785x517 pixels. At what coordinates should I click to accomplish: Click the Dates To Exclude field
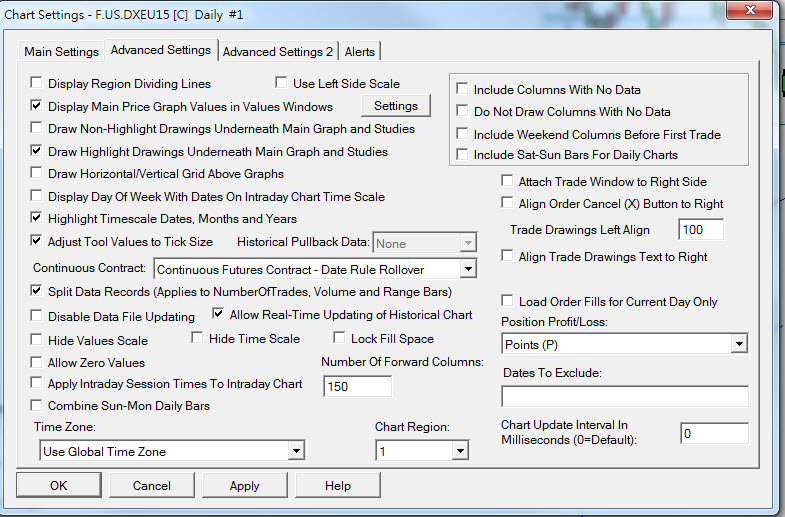(x=625, y=396)
